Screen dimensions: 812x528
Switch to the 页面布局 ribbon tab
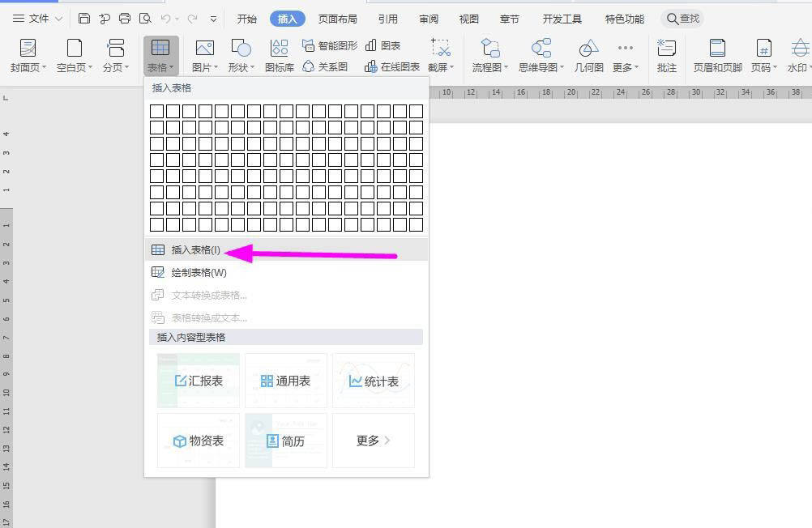tap(337, 18)
